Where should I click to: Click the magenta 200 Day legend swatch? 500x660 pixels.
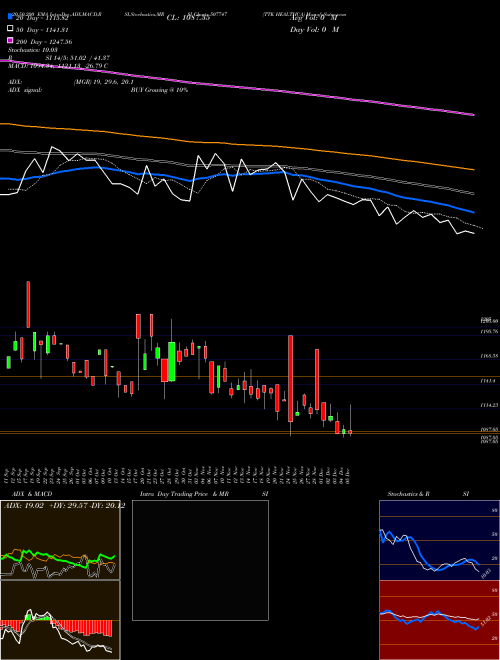(x=11, y=41)
